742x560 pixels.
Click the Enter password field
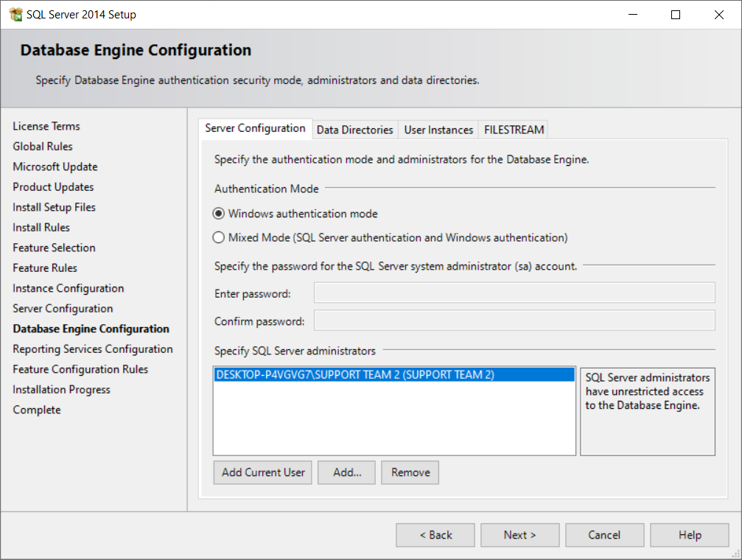(x=514, y=293)
